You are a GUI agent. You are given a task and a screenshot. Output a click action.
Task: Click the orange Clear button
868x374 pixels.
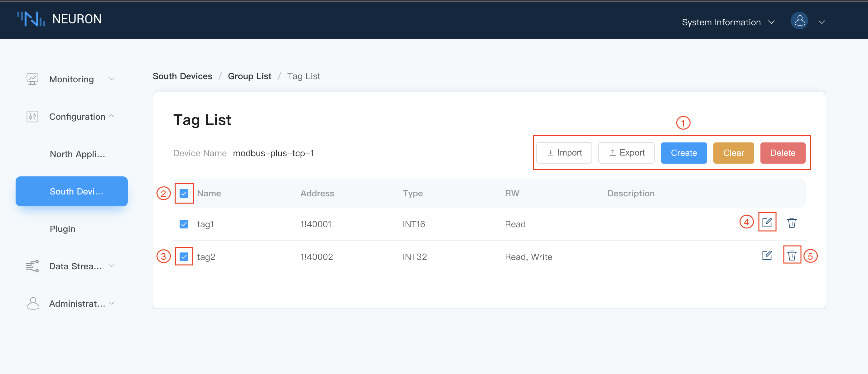click(734, 153)
